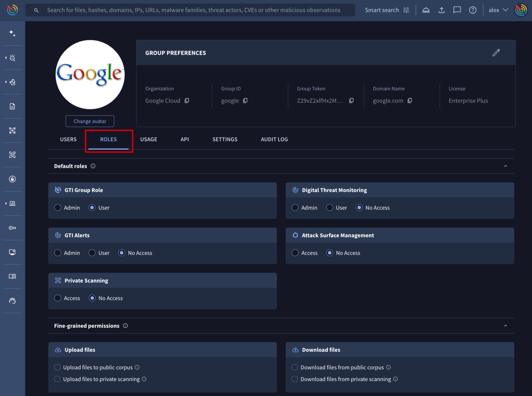Click the notifications bell icon in header
This screenshot has height=396, width=532.
[426, 10]
